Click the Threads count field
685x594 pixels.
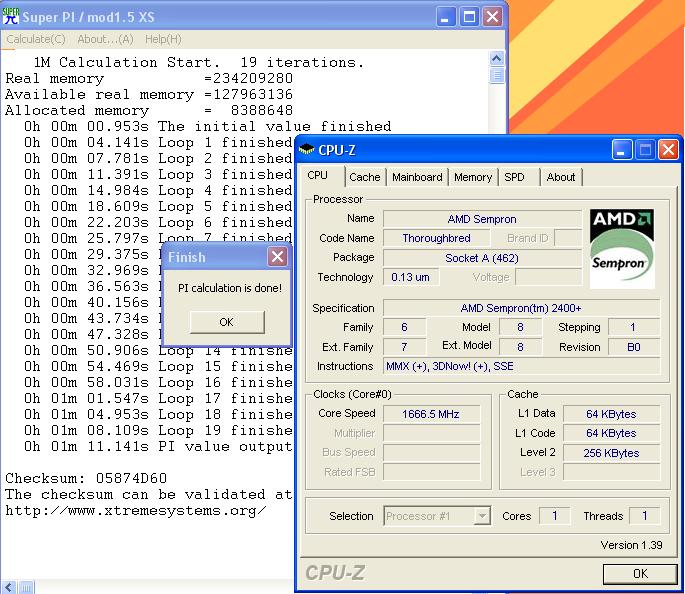click(x=644, y=516)
